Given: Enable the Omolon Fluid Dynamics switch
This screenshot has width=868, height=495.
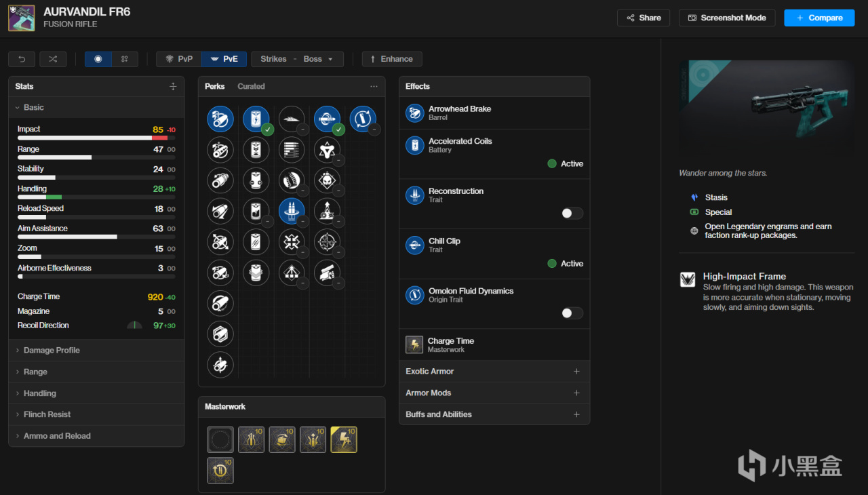Looking at the screenshot, I should (572, 313).
